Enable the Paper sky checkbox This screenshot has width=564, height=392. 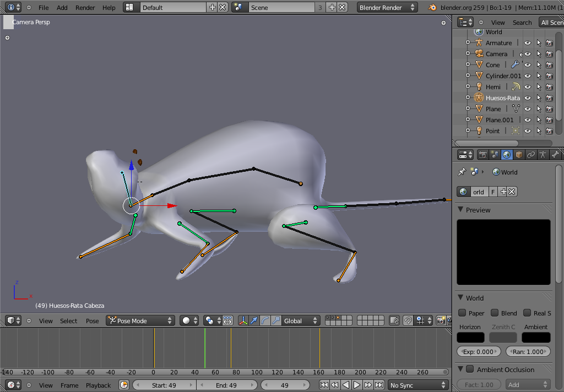click(x=463, y=313)
